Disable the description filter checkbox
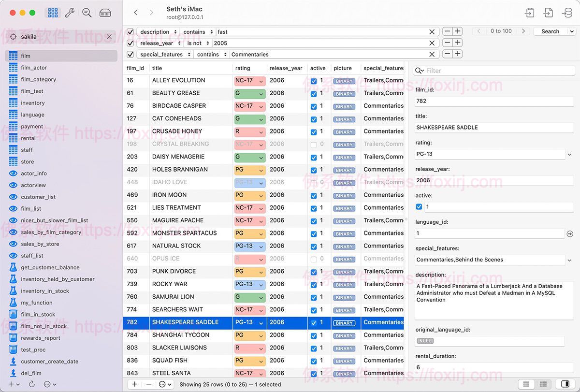 (x=130, y=32)
